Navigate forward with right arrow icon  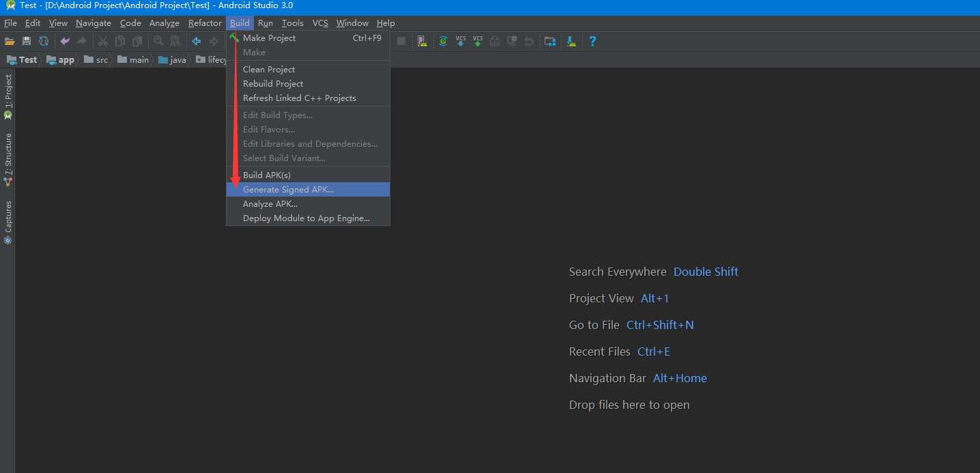[214, 41]
